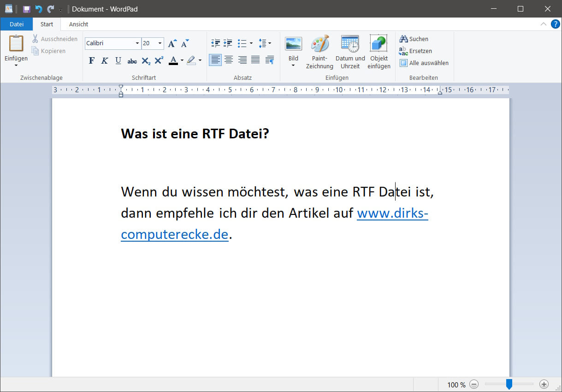Open the Calibri font family dropdown
This screenshot has width=562, height=392.
coord(137,43)
